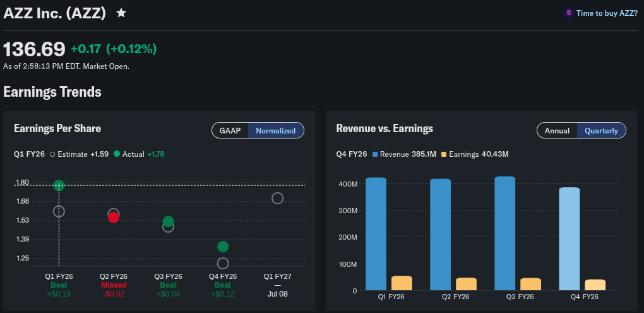644x313 pixels.
Task: Click the '+$0.04' beat amount
Action: click(169, 294)
